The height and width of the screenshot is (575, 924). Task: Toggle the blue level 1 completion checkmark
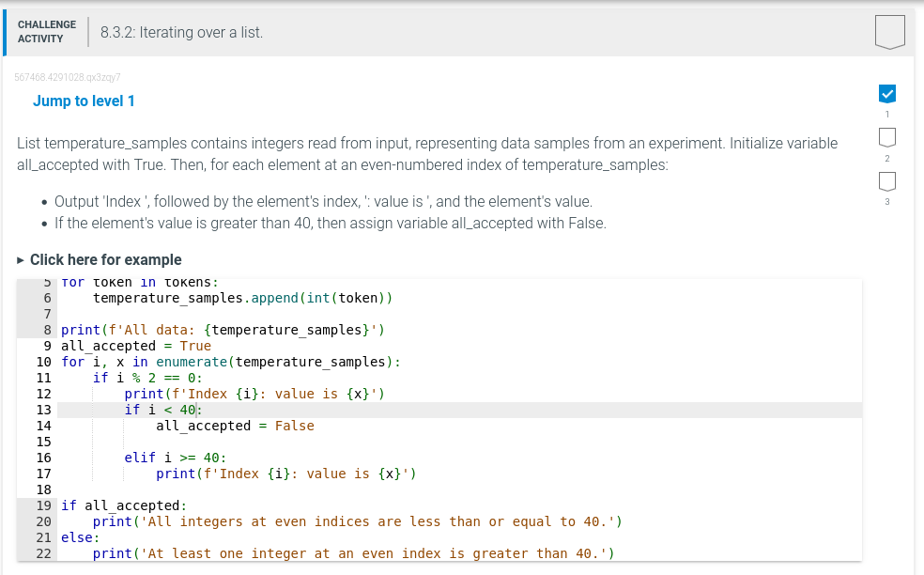886,93
